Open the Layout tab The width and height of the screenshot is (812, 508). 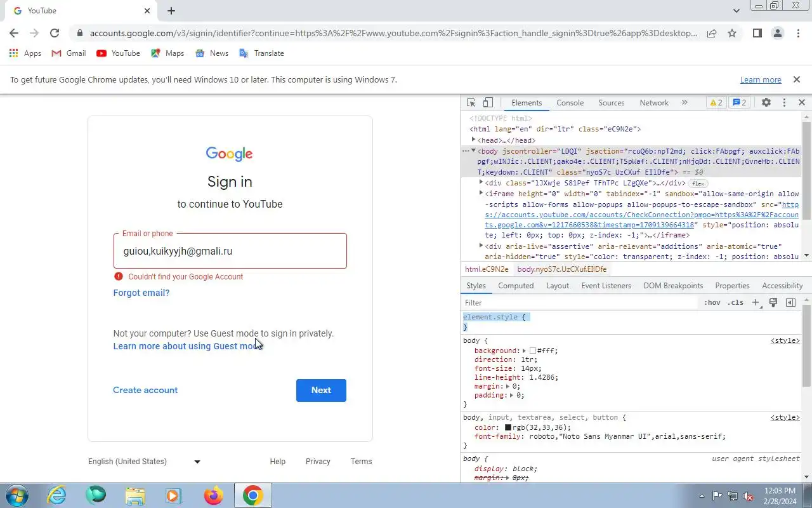(x=558, y=286)
